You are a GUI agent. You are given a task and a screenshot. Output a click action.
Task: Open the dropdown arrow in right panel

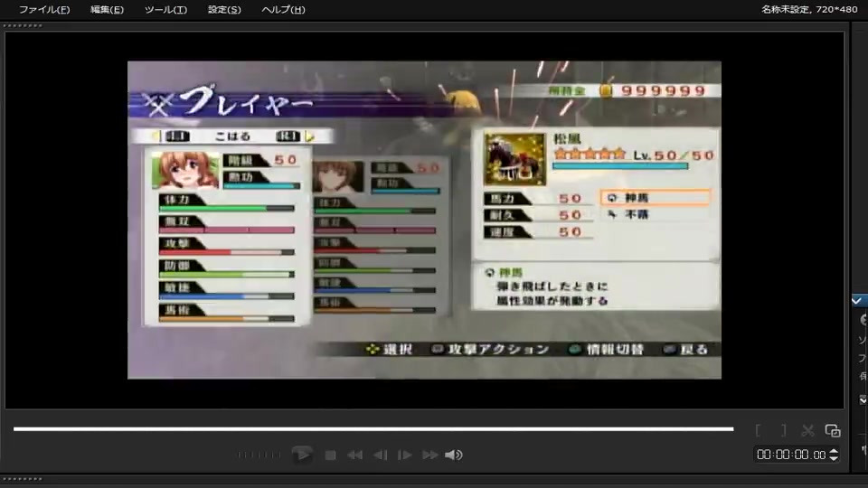coord(863,399)
